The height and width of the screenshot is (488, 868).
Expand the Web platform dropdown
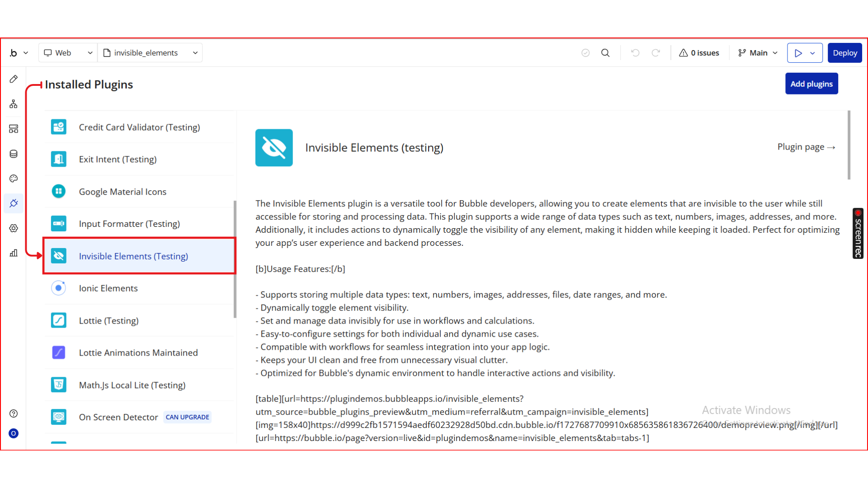click(68, 53)
